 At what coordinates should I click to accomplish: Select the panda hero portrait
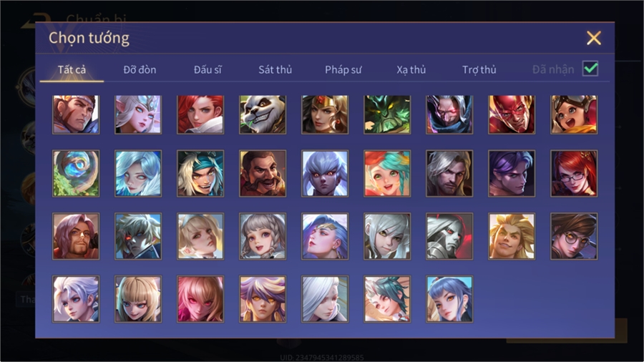pyautogui.click(x=263, y=114)
